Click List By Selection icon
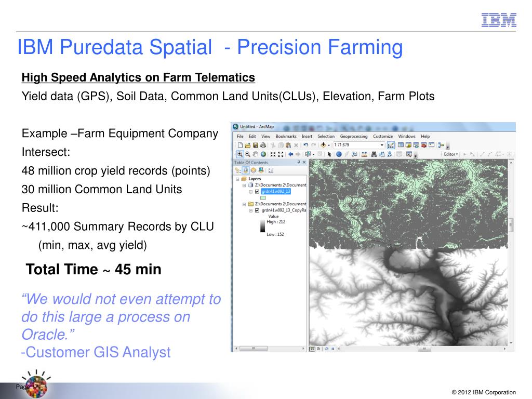532x399 pixels. [261, 170]
